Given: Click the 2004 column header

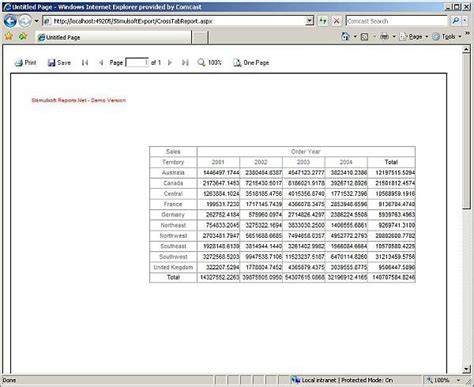Looking at the screenshot, I should pos(346,162).
